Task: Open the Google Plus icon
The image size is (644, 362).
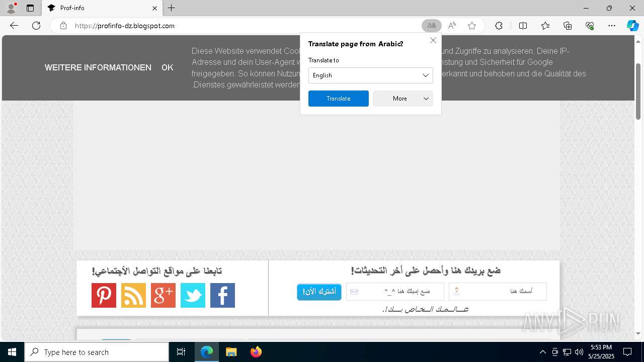Action: pos(163,295)
